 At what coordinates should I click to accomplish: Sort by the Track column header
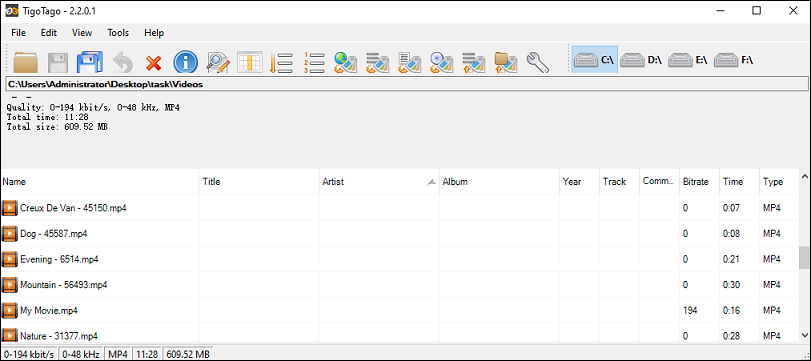(x=620, y=182)
